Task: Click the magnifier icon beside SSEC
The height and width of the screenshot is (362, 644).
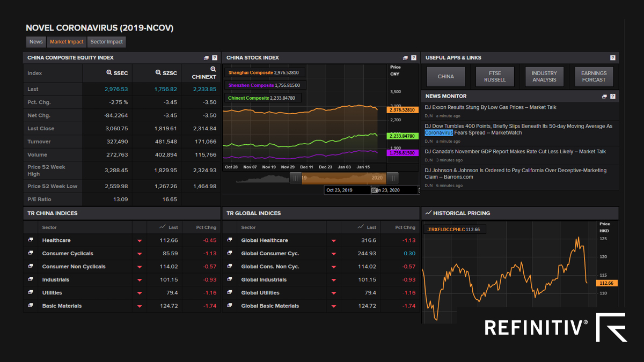Action: [109, 73]
